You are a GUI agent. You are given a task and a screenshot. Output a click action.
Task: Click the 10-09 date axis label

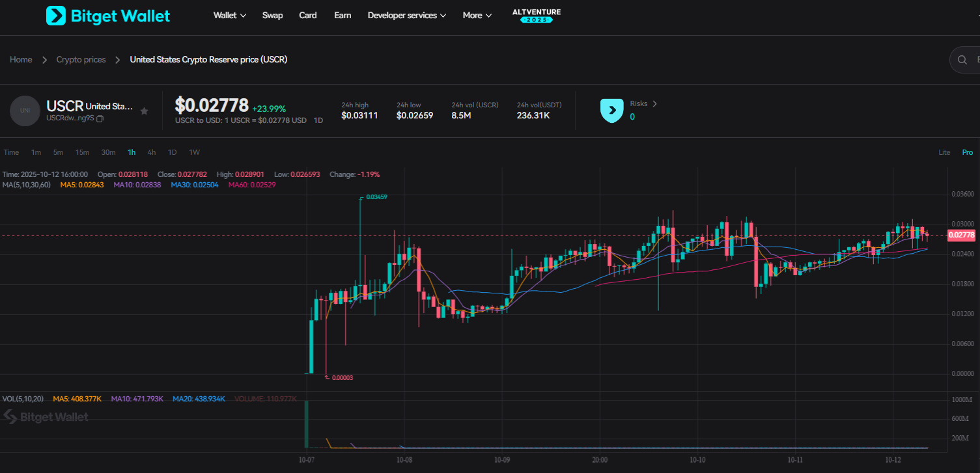point(502,459)
